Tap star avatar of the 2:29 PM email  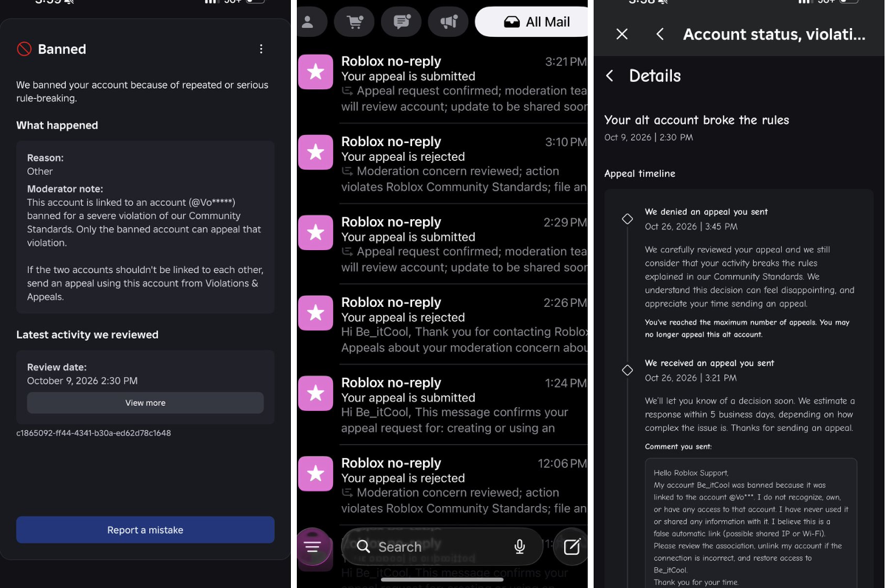315,232
